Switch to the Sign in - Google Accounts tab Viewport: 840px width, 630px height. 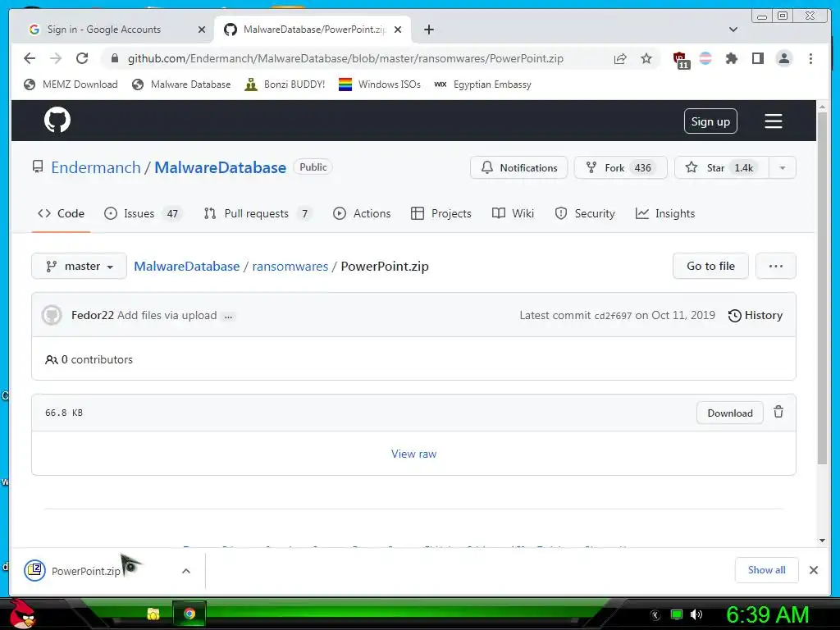(116, 30)
